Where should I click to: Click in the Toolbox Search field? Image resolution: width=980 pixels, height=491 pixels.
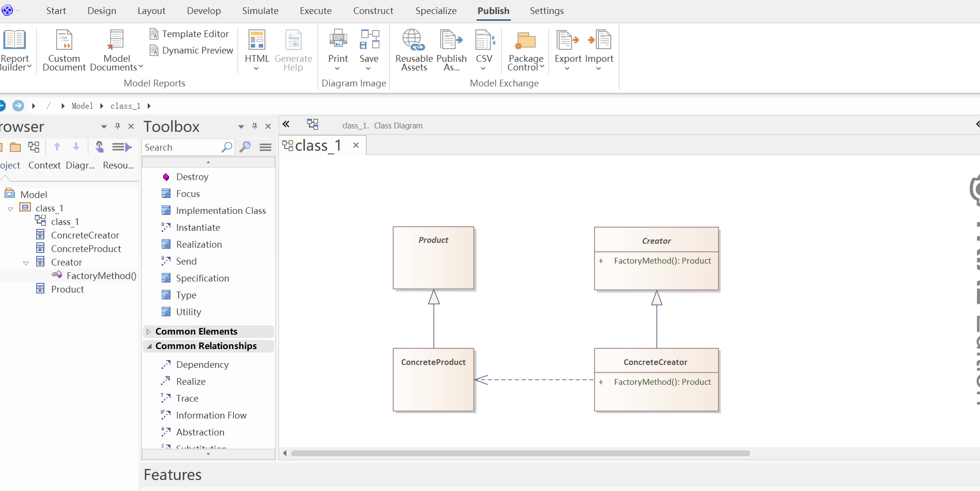click(181, 147)
